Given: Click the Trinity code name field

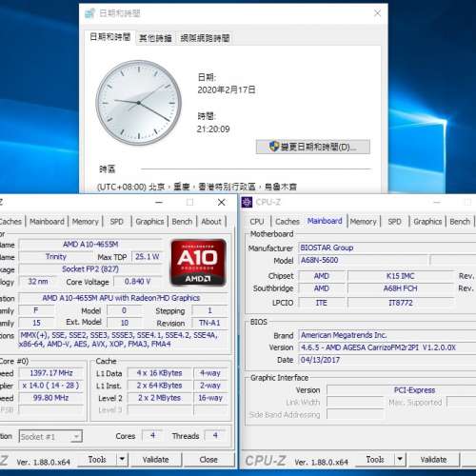Looking at the screenshot, I should (x=56, y=257).
